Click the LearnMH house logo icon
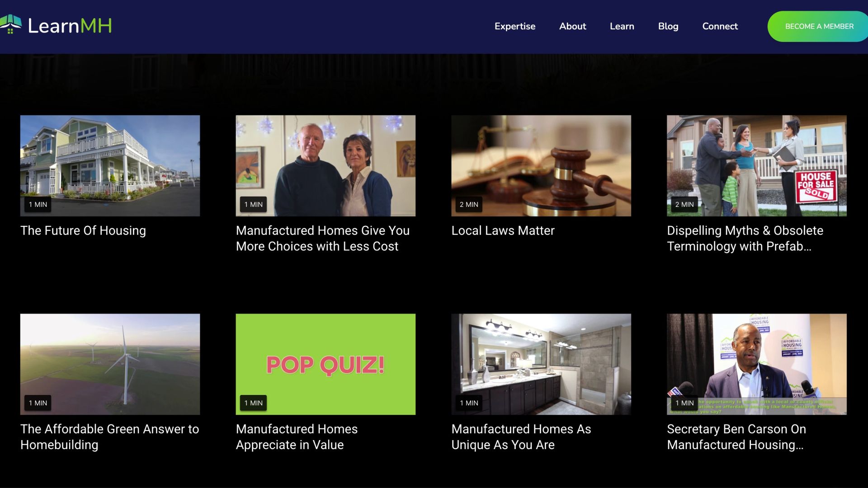The height and width of the screenshot is (488, 868). click(12, 26)
